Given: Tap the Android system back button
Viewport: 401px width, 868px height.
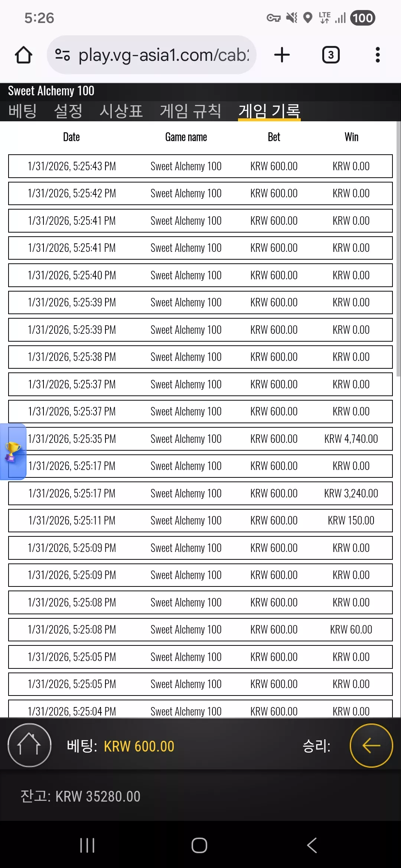Looking at the screenshot, I should [312, 845].
